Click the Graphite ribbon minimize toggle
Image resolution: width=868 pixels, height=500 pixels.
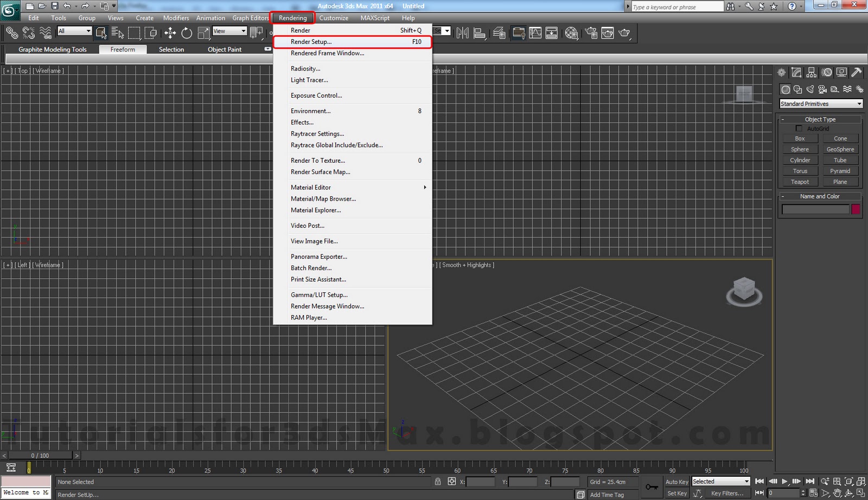[267, 49]
